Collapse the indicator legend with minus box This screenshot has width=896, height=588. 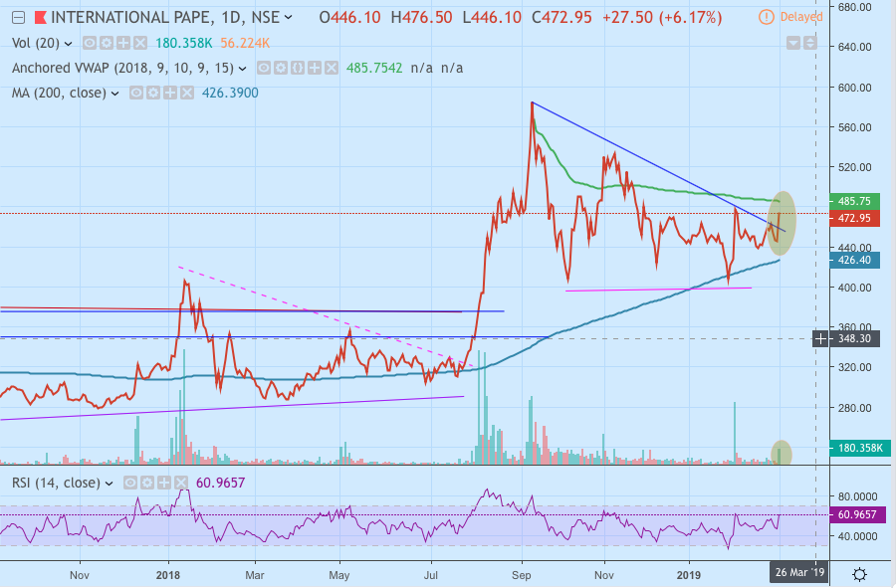[18, 18]
